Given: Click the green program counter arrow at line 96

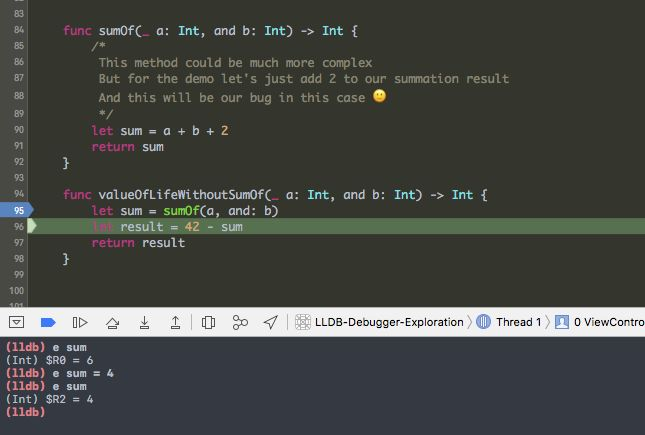Looking at the screenshot, I should 32,226.
